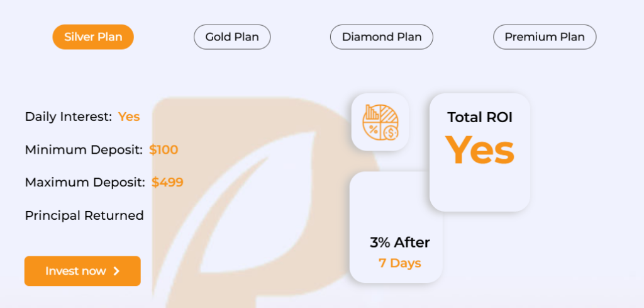Click the large orange Yes under Total ROI
Viewport: 644px width, 308px height.
click(x=480, y=151)
